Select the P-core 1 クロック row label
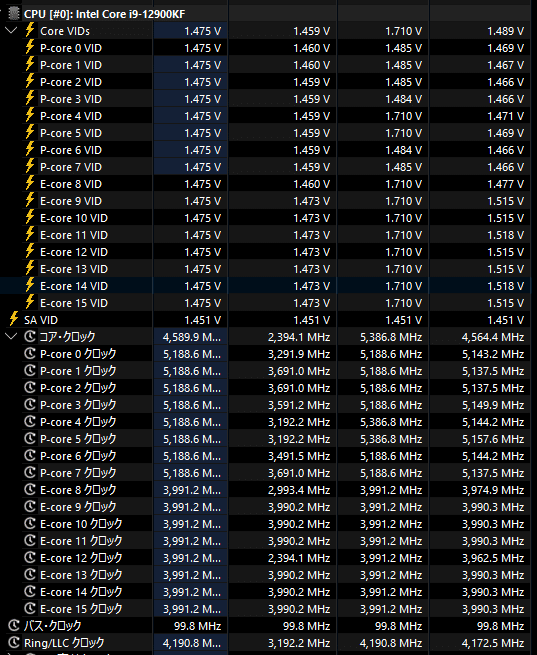This screenshot has width=537, height=655. tap(78, 371)
